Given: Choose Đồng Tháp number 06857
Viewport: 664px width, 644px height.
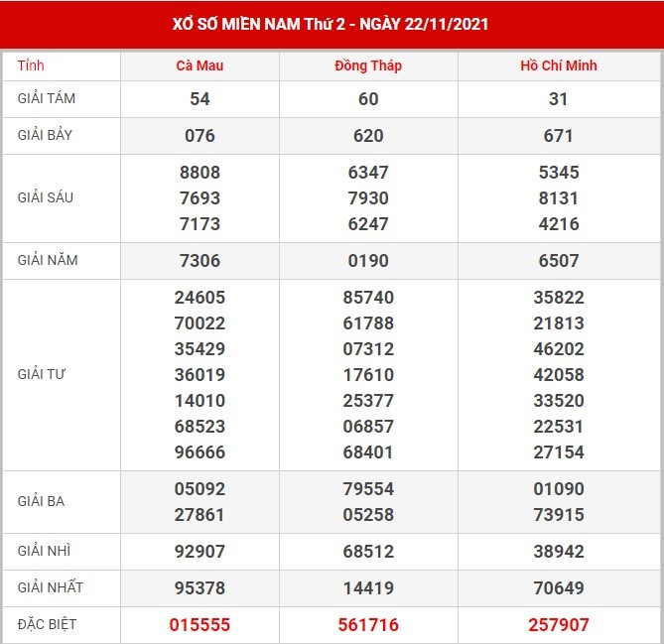Looking at the screenshot, I should [368, 427].
